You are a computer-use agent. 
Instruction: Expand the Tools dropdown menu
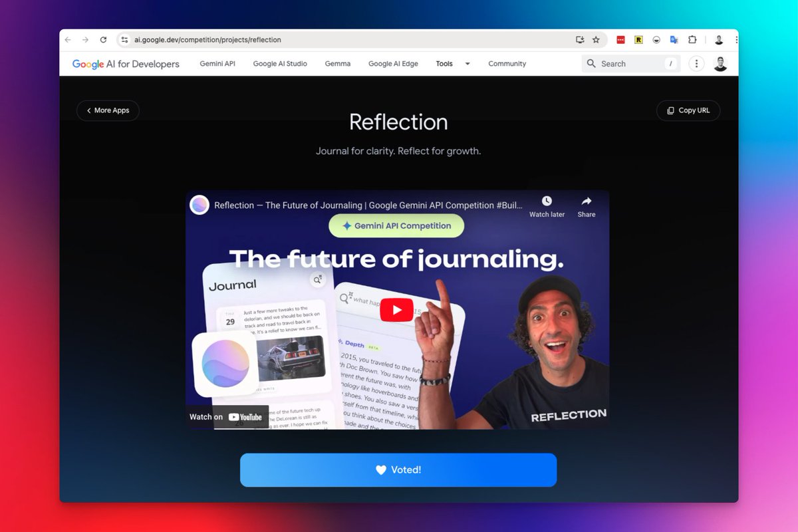coord(452,63)
